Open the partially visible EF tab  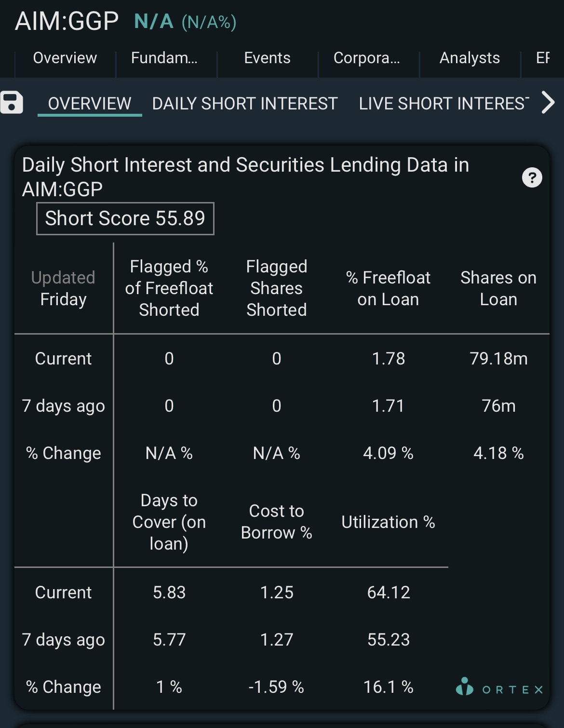point(543,58)
